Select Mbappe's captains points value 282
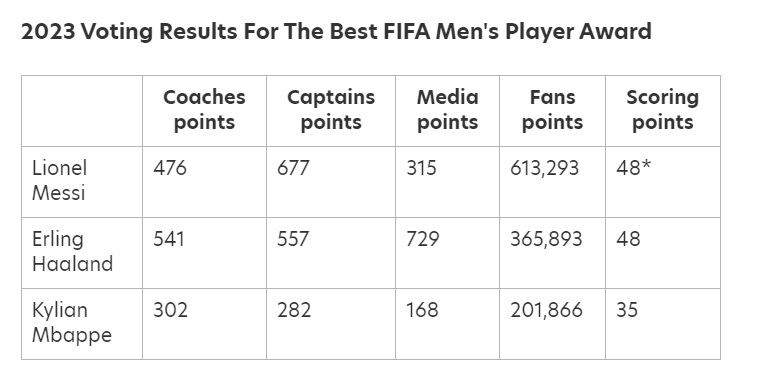 [294, 311]
